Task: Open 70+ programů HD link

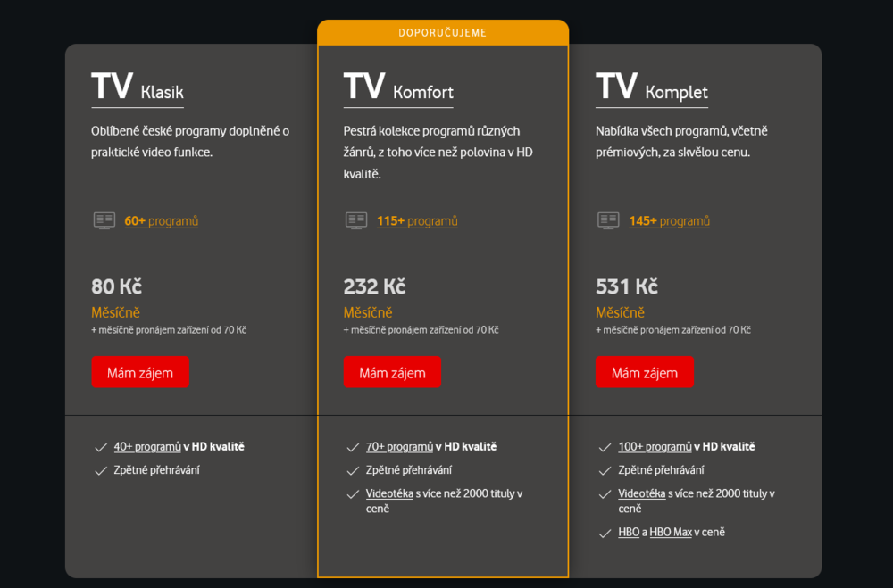Action: click(x=399, y=447)
